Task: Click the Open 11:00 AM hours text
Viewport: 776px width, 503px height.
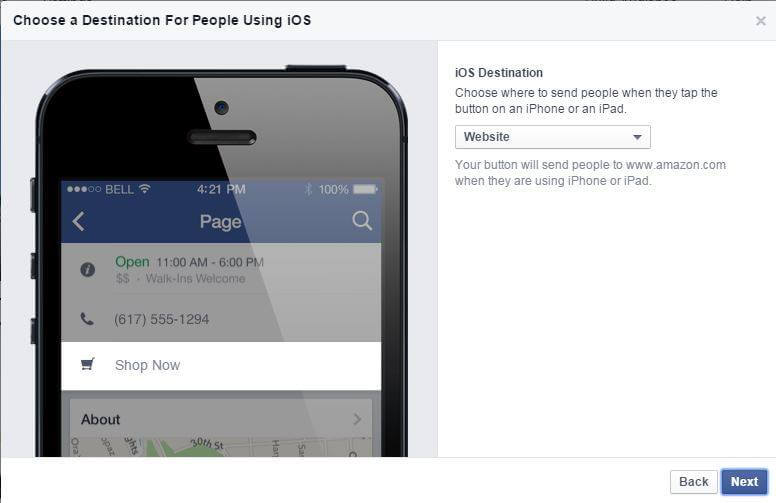Action: [x=190, y=262]
